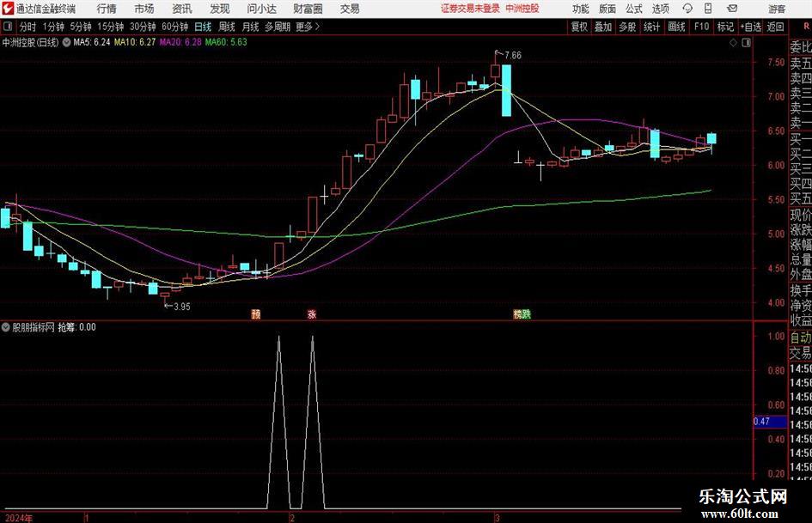Click the MA20: 6.28 indicator label

180,42
